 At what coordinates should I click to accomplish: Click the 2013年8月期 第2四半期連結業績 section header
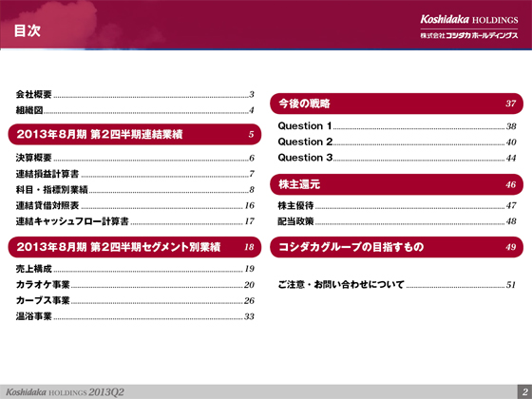pyautogui.click(x=135, y=134)
